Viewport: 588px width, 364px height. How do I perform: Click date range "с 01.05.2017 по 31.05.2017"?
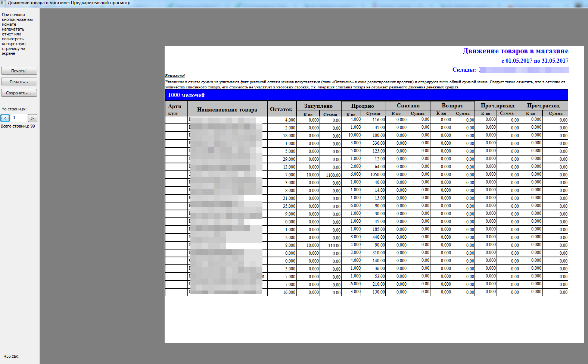(x=535, y=61)
